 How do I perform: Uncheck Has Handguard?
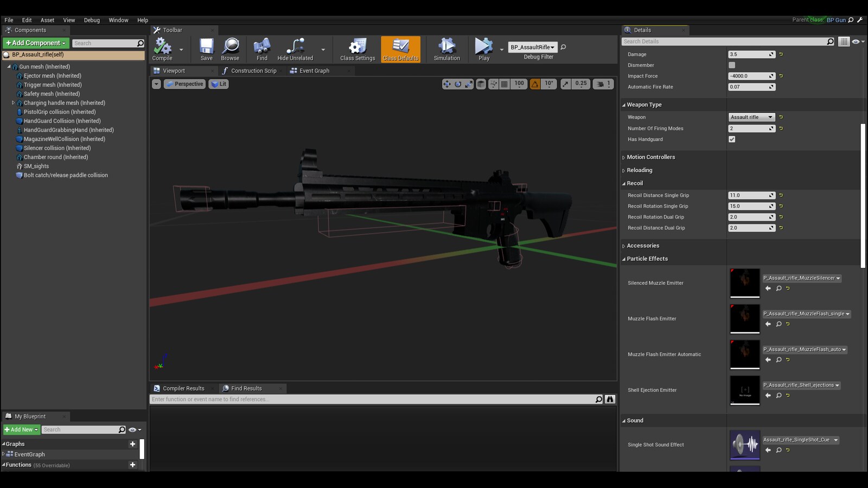click(732, 139)
